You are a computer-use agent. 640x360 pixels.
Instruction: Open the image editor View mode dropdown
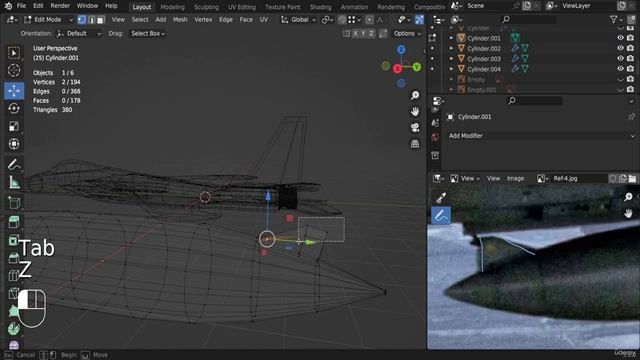(x=465, y=178)
